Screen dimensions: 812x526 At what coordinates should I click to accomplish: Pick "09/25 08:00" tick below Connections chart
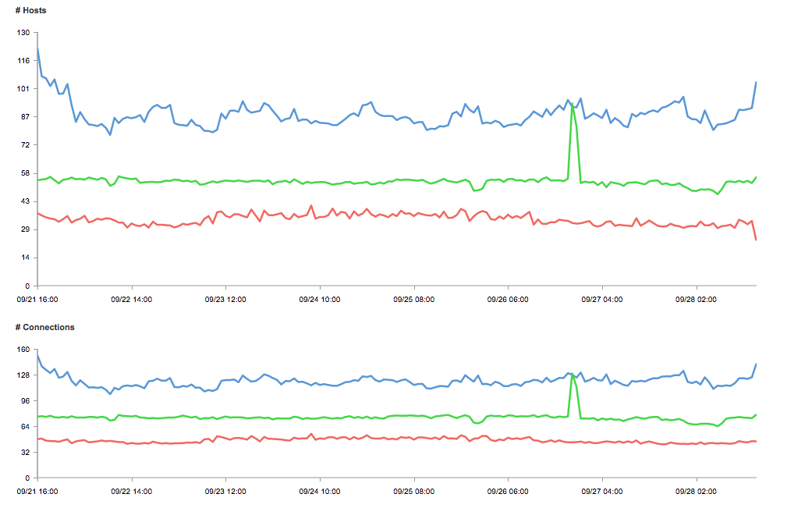click(413, 492)
